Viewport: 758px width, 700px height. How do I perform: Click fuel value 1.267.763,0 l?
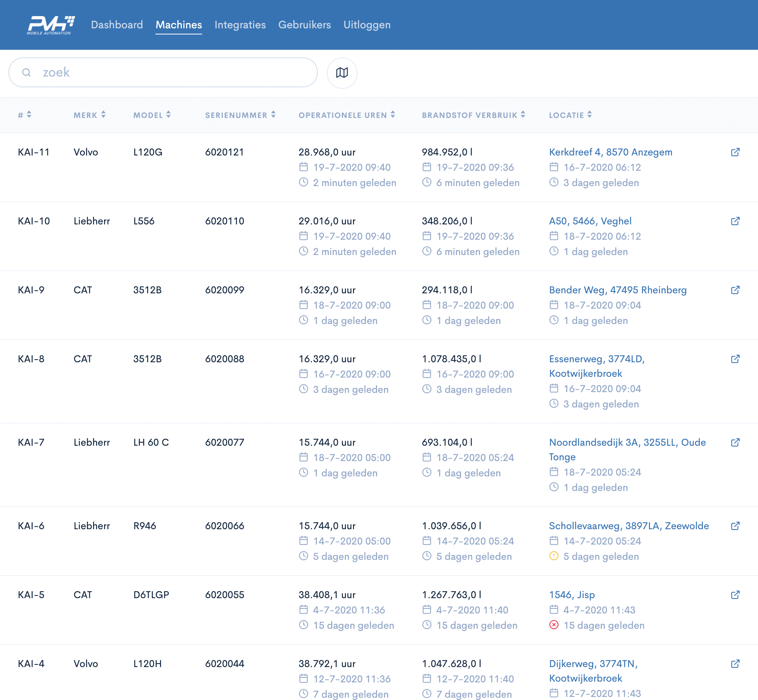(x=452, y=595)
